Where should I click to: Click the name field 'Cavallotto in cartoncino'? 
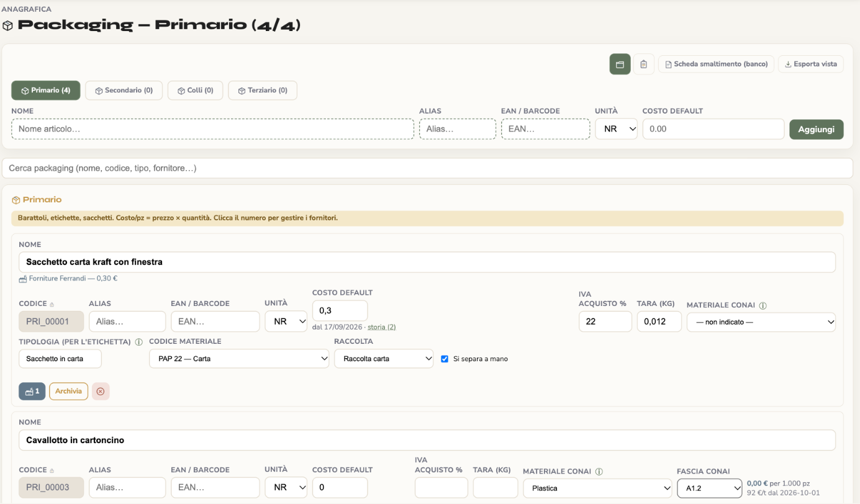(x=427, y=440)
